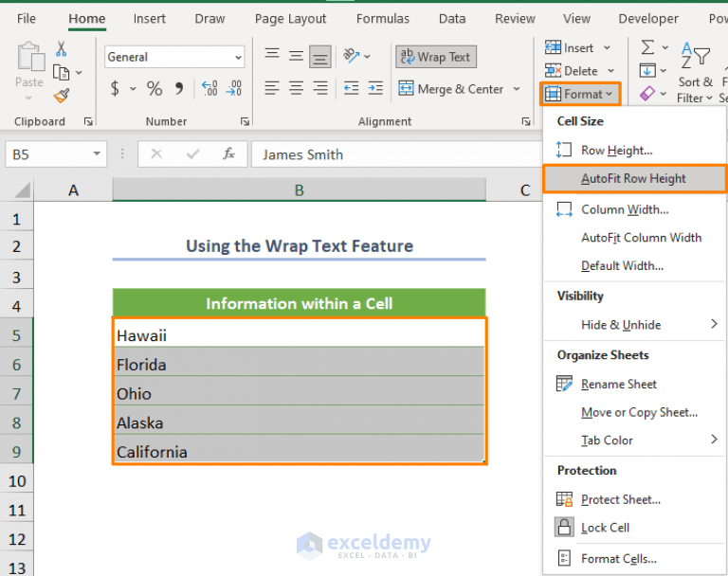Image resolution: width=728 pixels, height=576 pixels.
Task: Open the Number Format combo box
Action: click(174, 57)
